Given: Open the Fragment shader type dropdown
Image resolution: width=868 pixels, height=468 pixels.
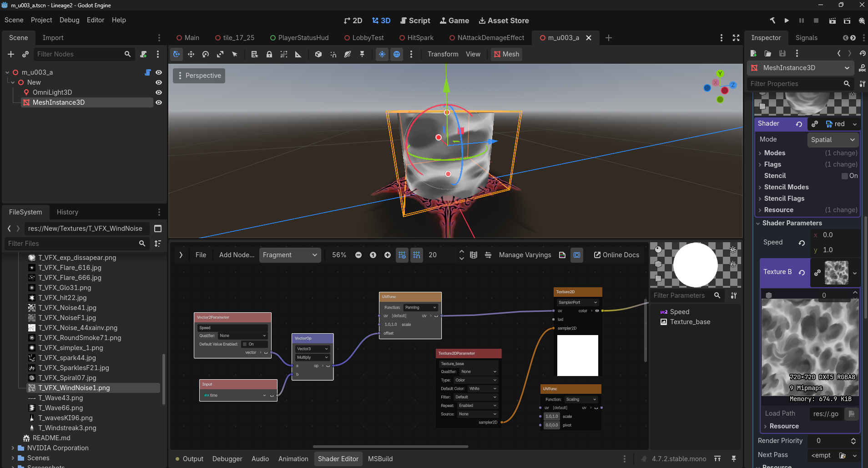Looking at the screenshot, I should coord(290,255).
